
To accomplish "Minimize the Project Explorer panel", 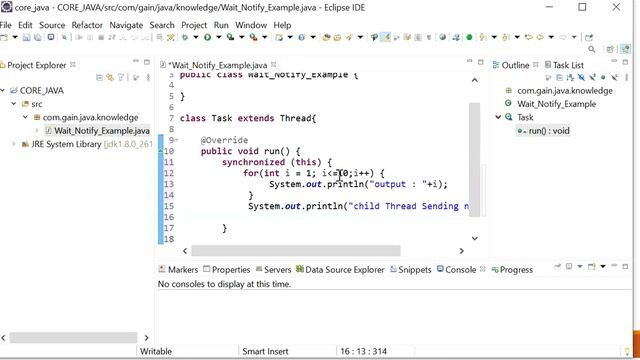I will tap(136, 62).
